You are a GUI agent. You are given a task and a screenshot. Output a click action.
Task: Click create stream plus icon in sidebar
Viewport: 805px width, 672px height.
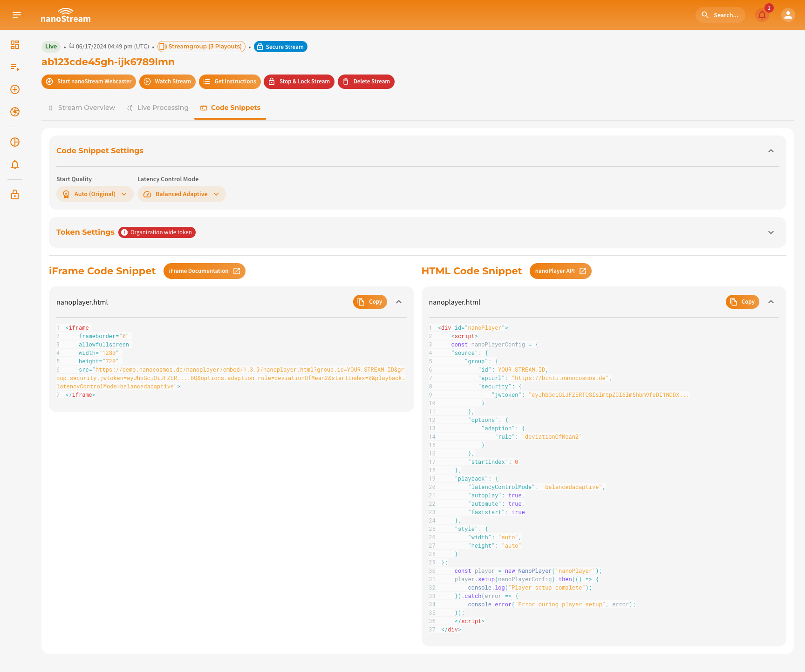click(15, 89)
